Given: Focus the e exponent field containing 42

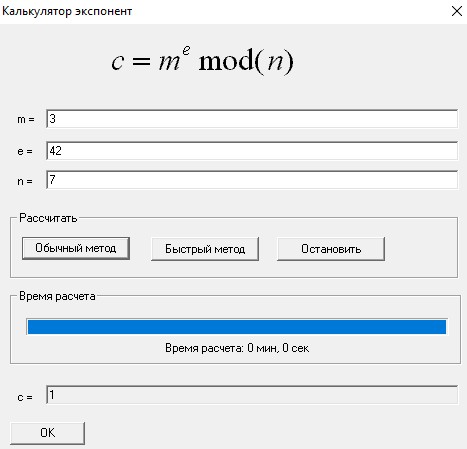Looking at the screenshot, I should pos(252,151).
